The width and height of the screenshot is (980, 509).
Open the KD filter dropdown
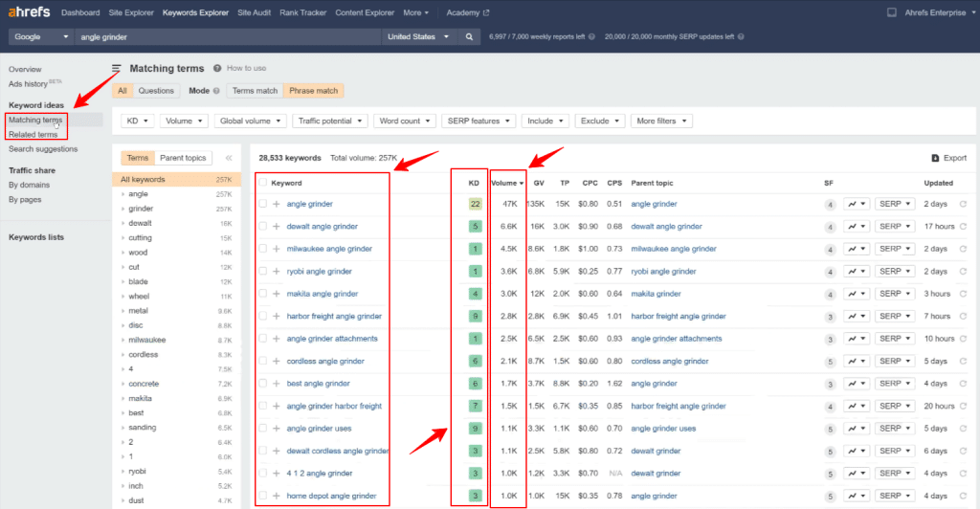click(x=138, y=122)
